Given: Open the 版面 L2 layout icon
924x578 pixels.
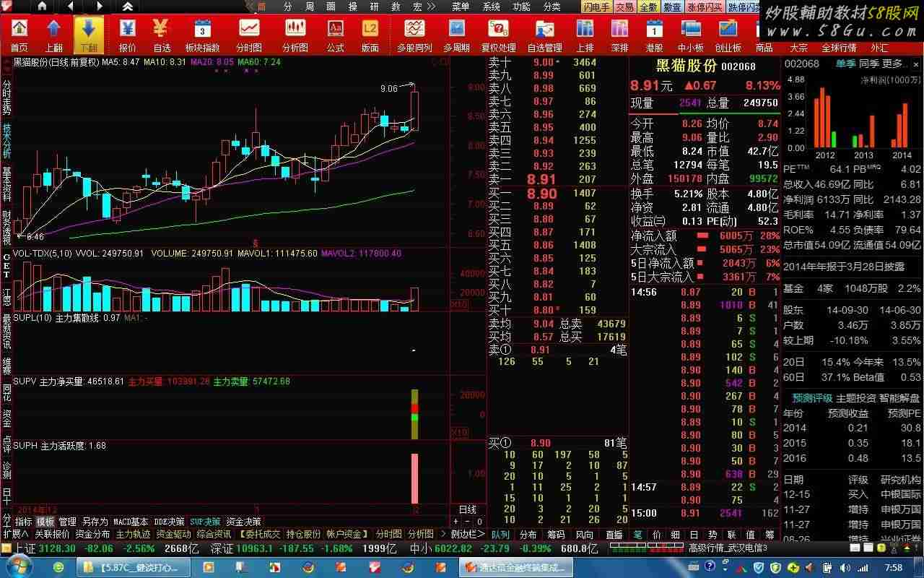Looking at the screenshot, I should tap(370, 35).
